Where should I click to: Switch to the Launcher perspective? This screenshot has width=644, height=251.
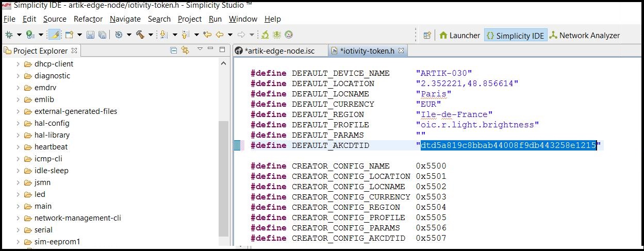click(x=459, y=35)
